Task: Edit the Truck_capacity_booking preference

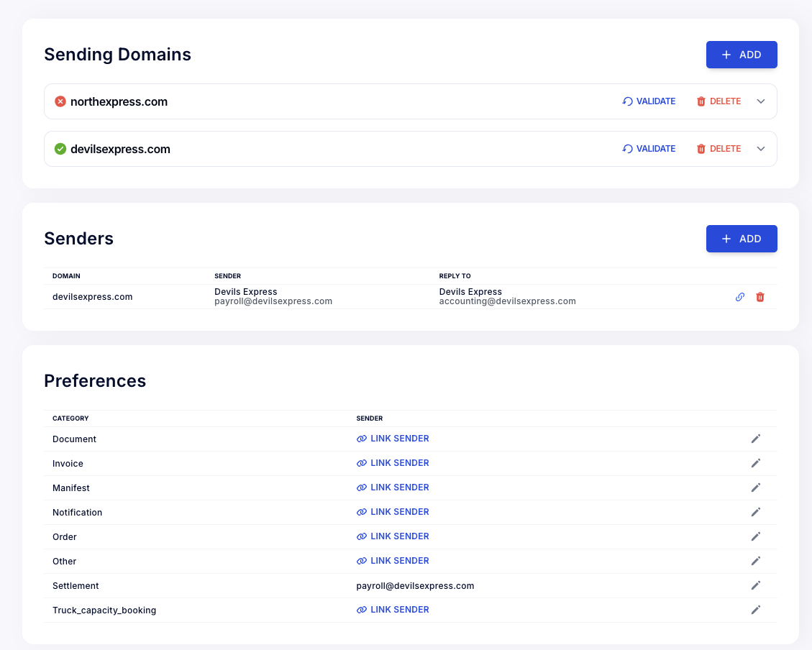Action: (x=755, y=610)
